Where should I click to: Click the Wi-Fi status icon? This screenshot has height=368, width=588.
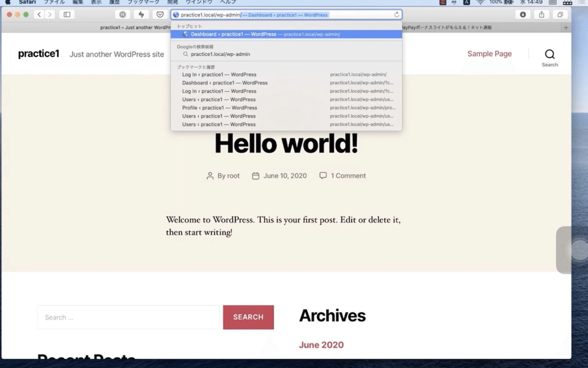coord(480,2)
